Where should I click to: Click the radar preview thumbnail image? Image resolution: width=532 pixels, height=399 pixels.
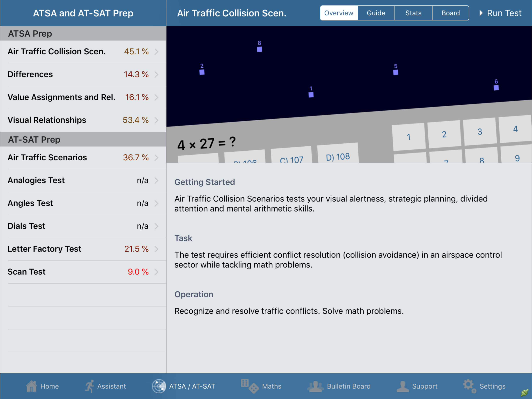point(349,94)
